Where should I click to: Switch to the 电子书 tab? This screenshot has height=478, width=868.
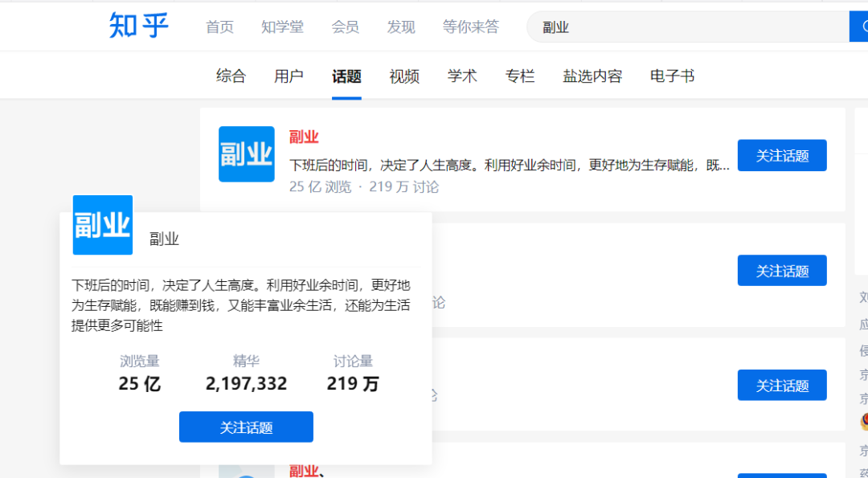[x=672, y=76]
